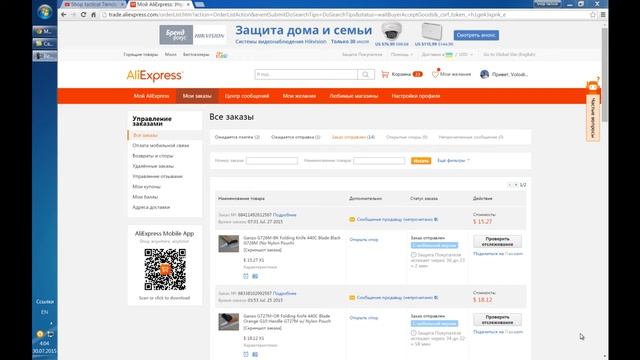
Task: Click the search magnifier button
Action: (366, 74)
